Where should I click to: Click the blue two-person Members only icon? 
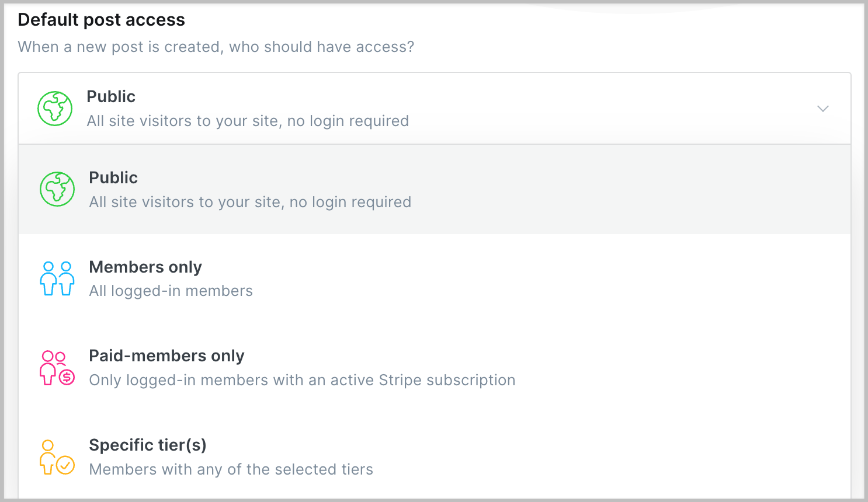pos(57,278)
